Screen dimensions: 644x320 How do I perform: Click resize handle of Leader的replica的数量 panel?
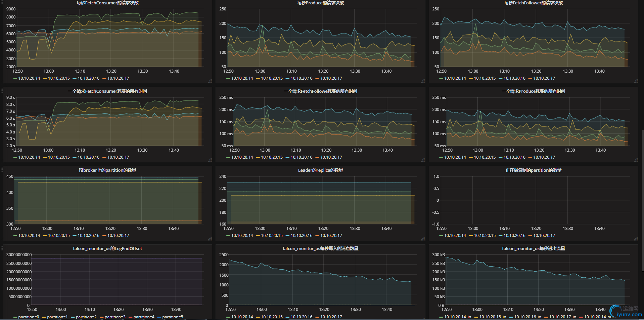pyautogui.click(x=423, y=239)
